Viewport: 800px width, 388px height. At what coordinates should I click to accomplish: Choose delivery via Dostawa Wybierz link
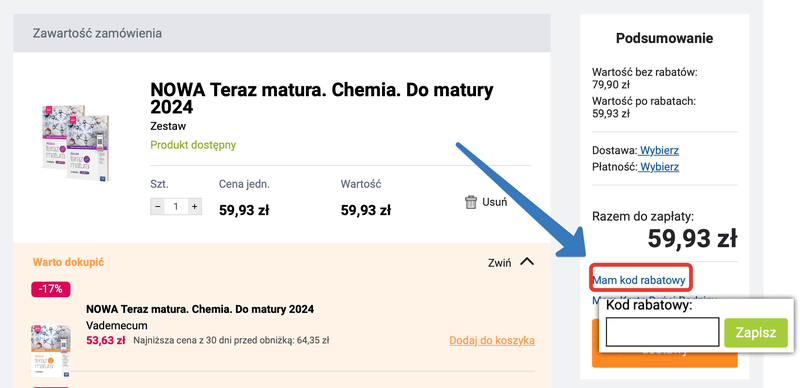click(658, 151)
